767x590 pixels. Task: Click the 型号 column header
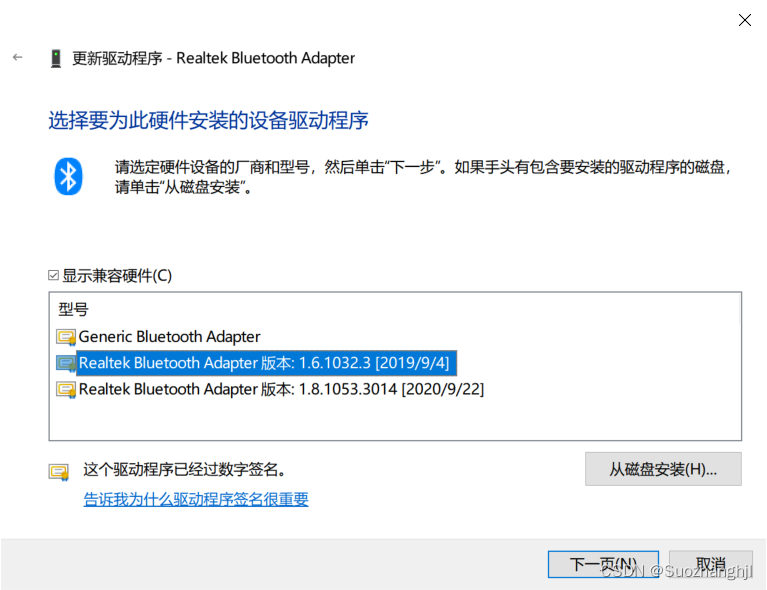pos(73,309)
